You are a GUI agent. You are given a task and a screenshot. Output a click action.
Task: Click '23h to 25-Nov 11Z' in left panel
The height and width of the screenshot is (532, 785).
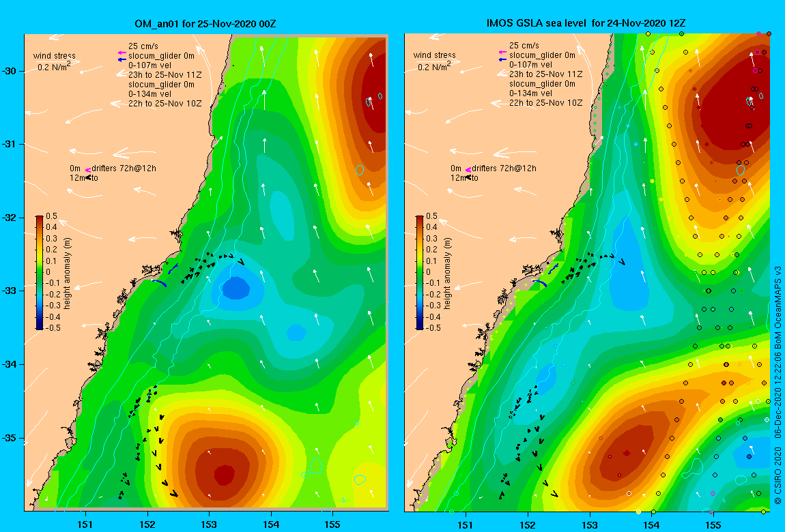[x=165, y=74]
